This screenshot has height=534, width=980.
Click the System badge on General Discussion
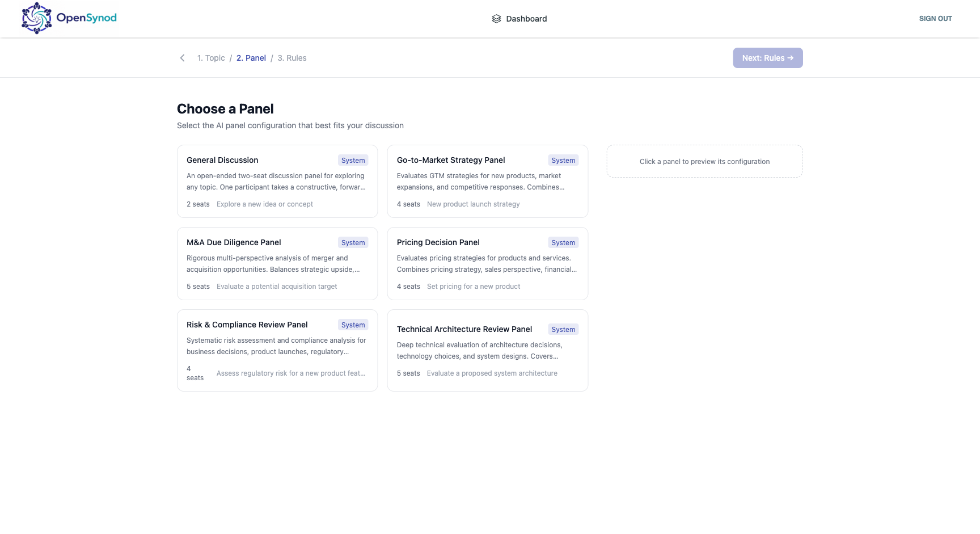pos(353,161)
